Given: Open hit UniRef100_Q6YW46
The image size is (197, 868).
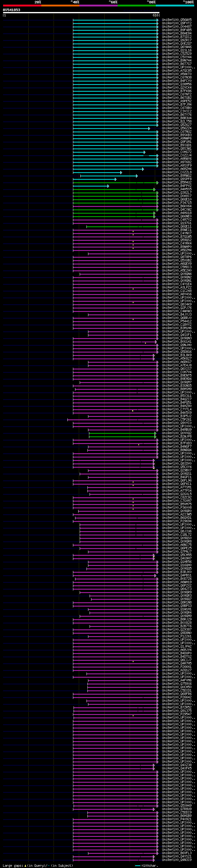Looking at the screenshot, I should point(177,47).
